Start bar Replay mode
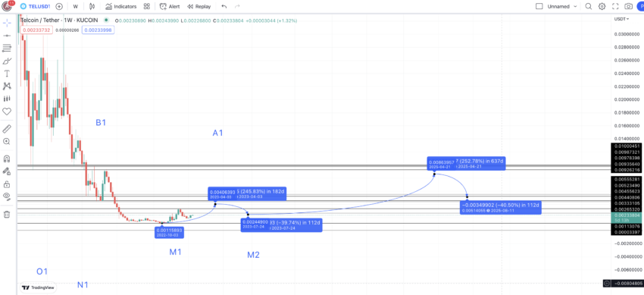Viewport: 644px width, 295px height. [199, 7]
